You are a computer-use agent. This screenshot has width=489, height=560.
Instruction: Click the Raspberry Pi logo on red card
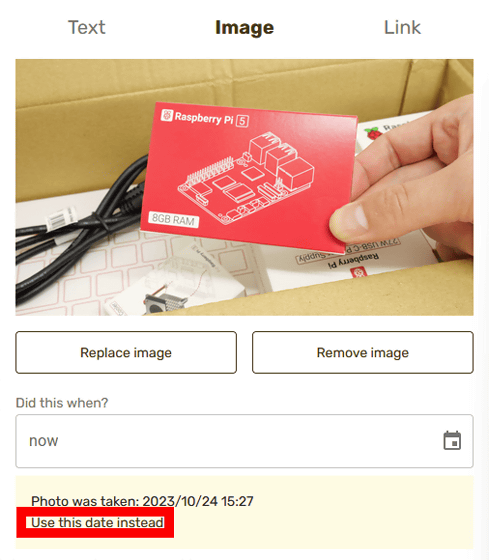166,115
